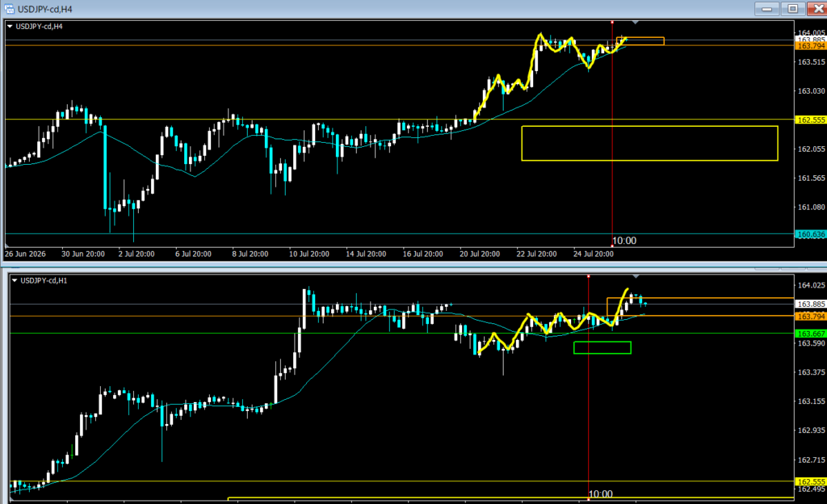Click the chart shift marker on H4 chart
Screen dimensions: 827x504
(635, 23)
